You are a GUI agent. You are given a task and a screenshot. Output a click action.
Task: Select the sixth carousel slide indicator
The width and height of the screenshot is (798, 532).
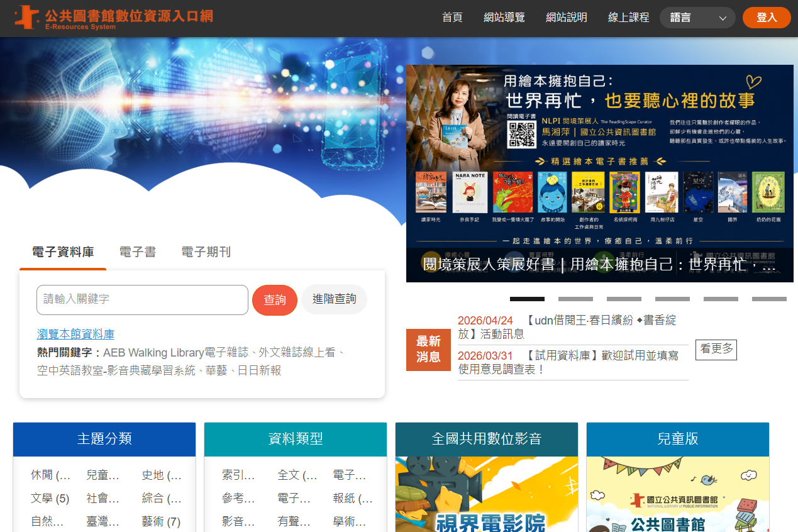(769, 299)
